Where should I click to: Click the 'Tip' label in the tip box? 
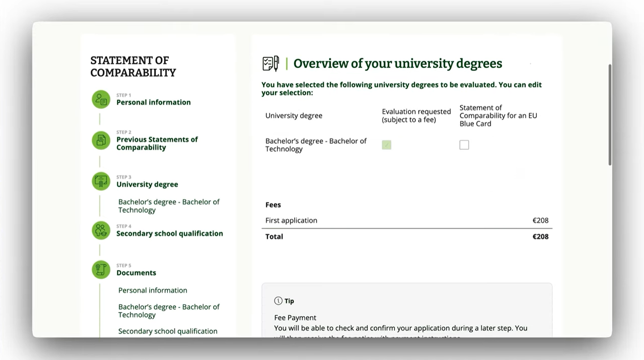[x=289, y=301]
